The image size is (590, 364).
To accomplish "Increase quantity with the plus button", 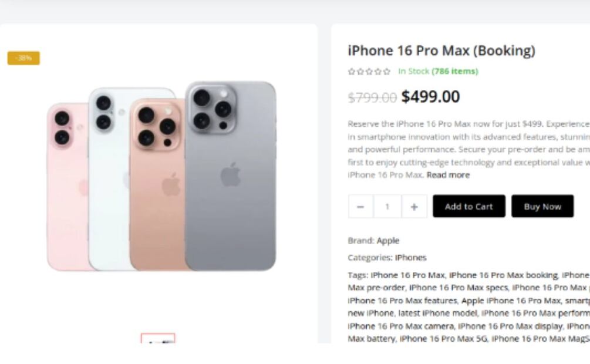I will [x=414, y=207].
